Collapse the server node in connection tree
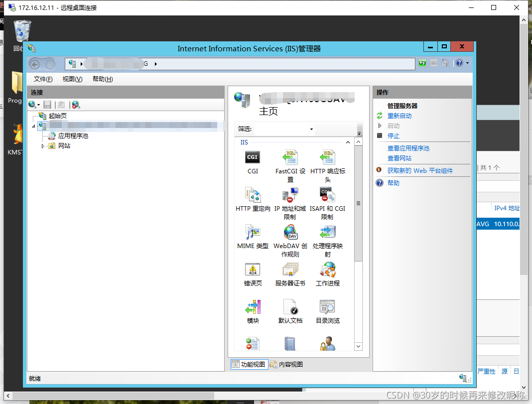The image size is (532, 404). 33,126
